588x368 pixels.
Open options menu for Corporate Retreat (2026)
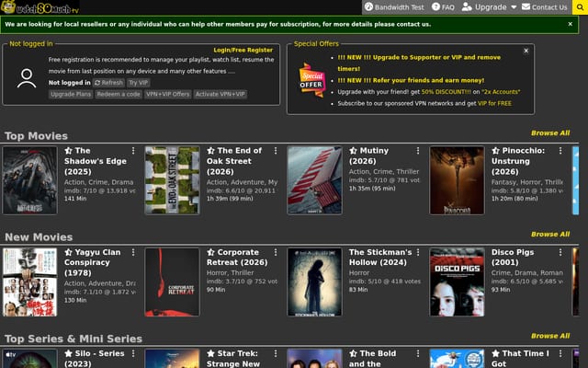276,252
